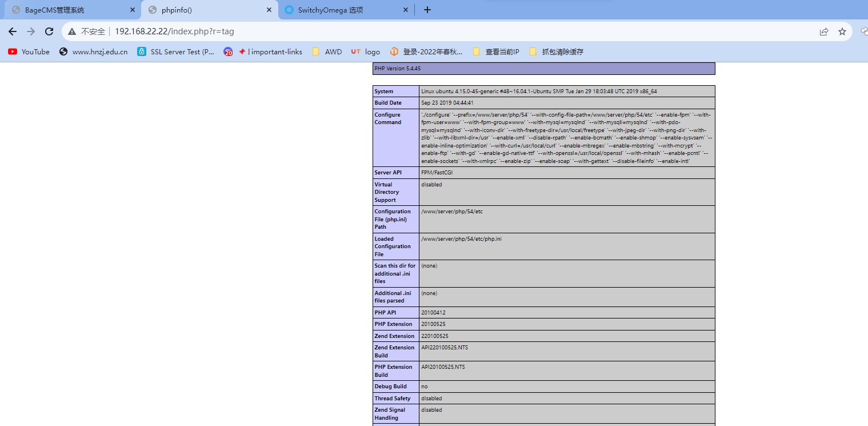Image resolution: width=868 pixels, height=426 pixels.
Task: Click the share page icon in the address bar
Action: pos(823,32)
